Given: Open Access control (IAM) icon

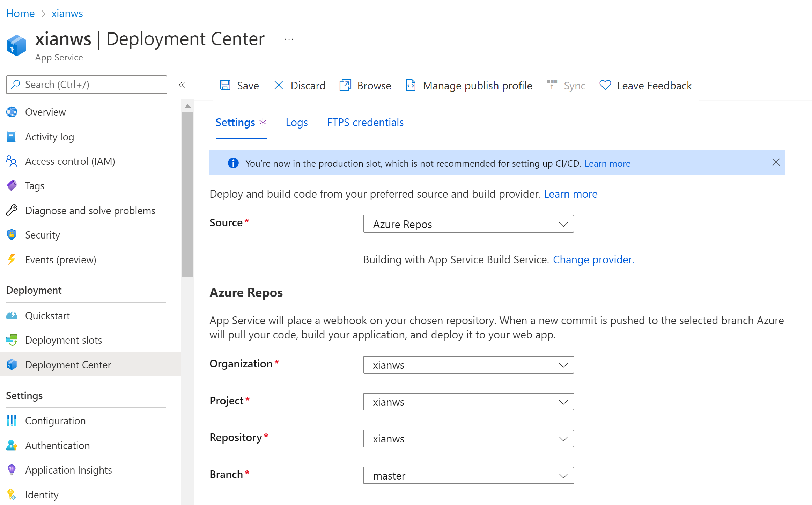Looking at the screenshot, I should tap(12, 161).
